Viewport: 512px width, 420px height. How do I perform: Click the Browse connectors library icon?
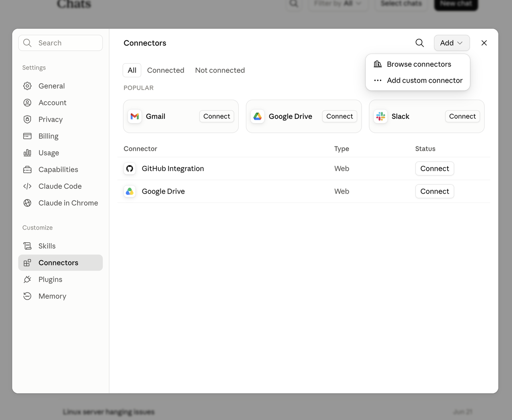[x=378, y=64]
